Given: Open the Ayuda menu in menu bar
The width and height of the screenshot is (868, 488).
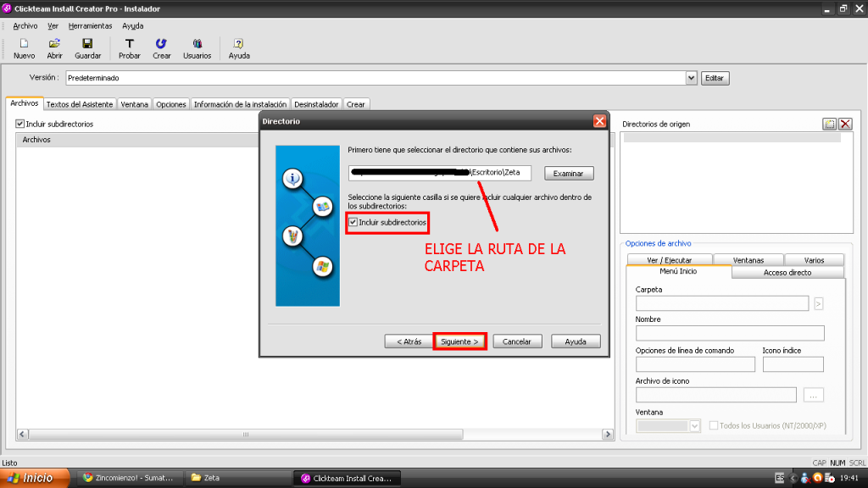Looking at the screenshot, I should pyautogui.click(x=133, y=26).
